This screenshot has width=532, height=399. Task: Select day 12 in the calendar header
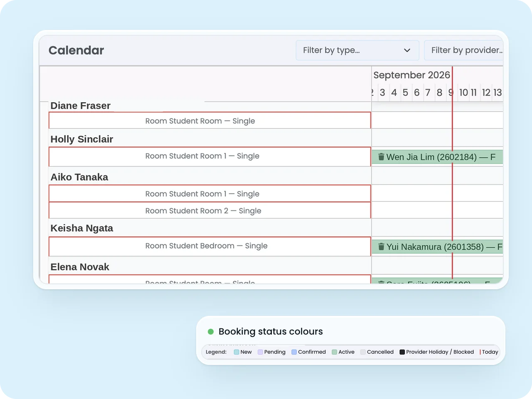click(486, 92)
